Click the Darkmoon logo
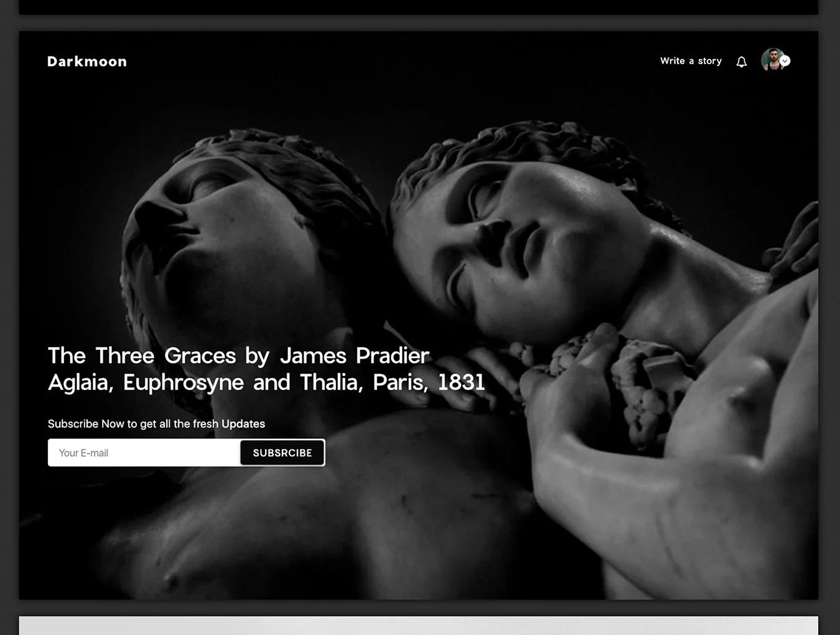 (x=87, y=62)
